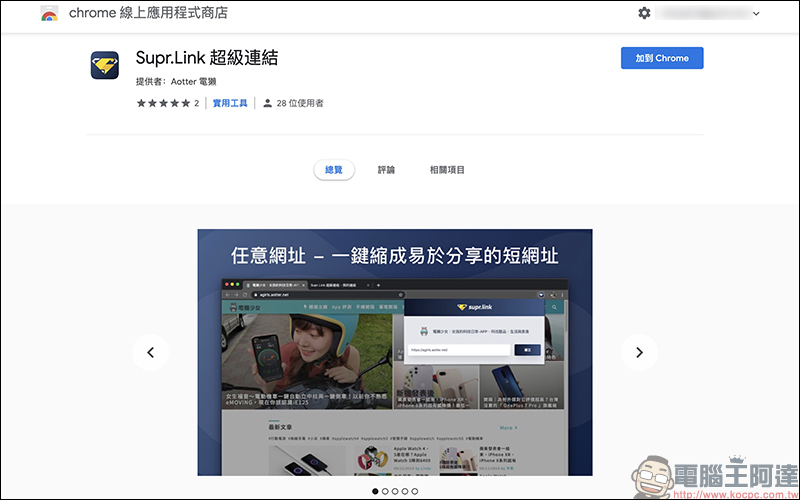
Task: Select the third carousel dot
Action: [x=395, y=491]
